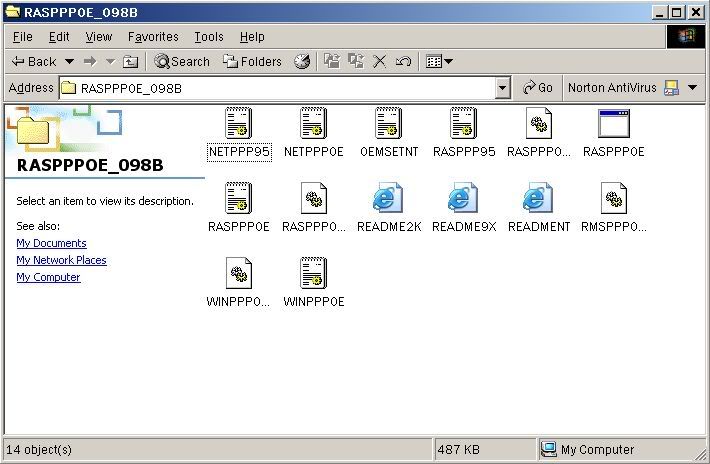This screenshot has height=464, width=710.
Task: Click the Copy To toolbar icon
Action: (356, 61)
